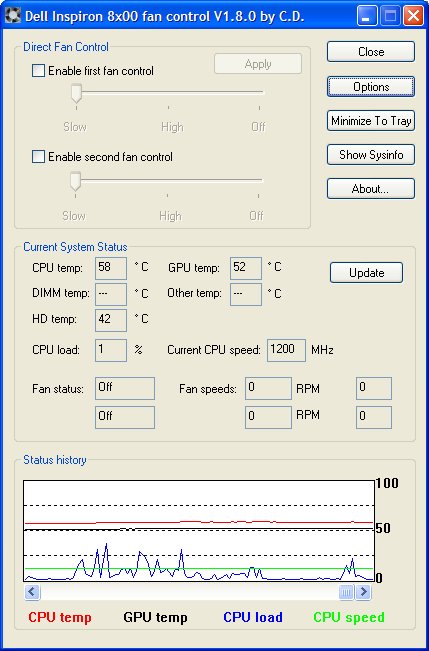Image resolution: width=429 pixels, height=651 pixels.
Task: Click the first fan speed slider thumb
Action: [x=76, y=93]
